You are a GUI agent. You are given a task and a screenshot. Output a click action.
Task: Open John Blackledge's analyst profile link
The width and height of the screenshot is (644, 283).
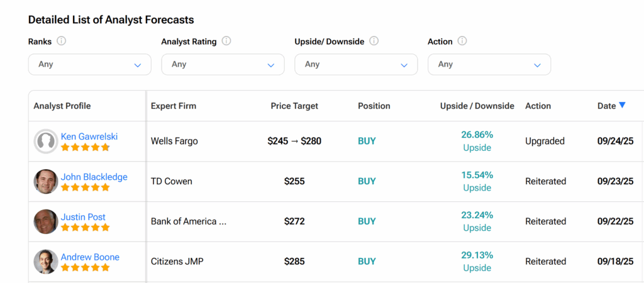point(94,177)
